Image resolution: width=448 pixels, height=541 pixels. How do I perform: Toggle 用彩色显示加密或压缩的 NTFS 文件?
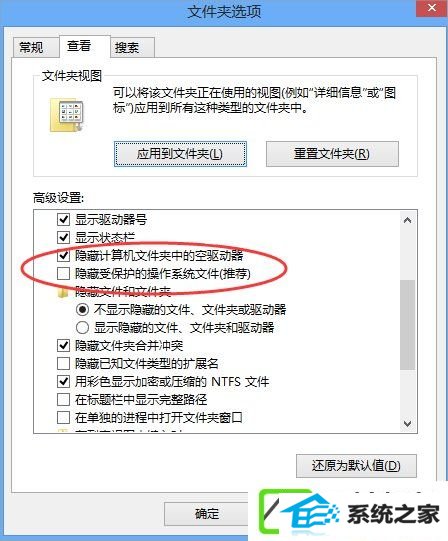[64, 381]
